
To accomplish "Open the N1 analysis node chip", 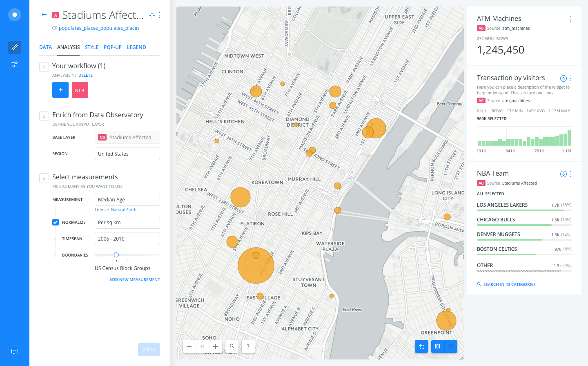I will (x=80, y=89).
